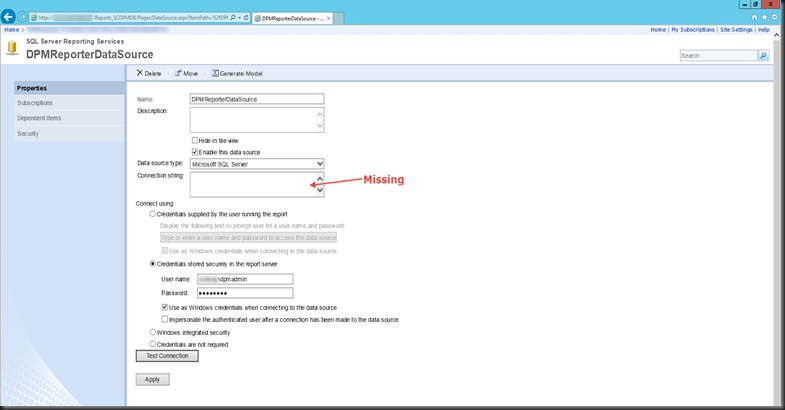The height and width of the screenshot is (410, 785).
Task: Click the browser forward arrow
Action: click(23, 17)
